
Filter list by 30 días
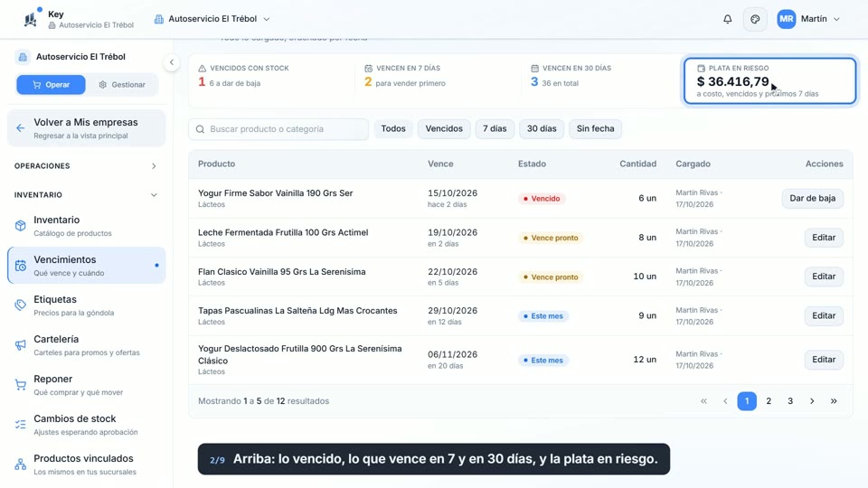[542, 128]
